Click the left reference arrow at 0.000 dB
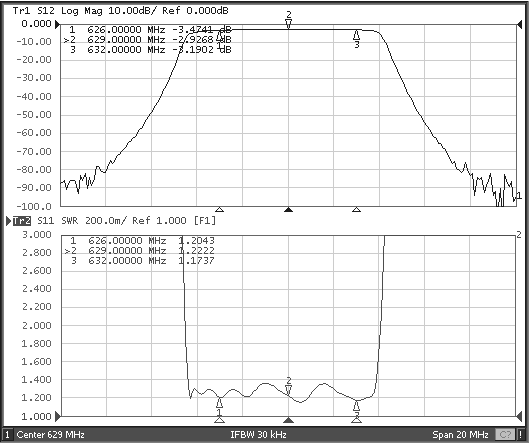This screenshot has width=529, height=443. pos(58,24)
